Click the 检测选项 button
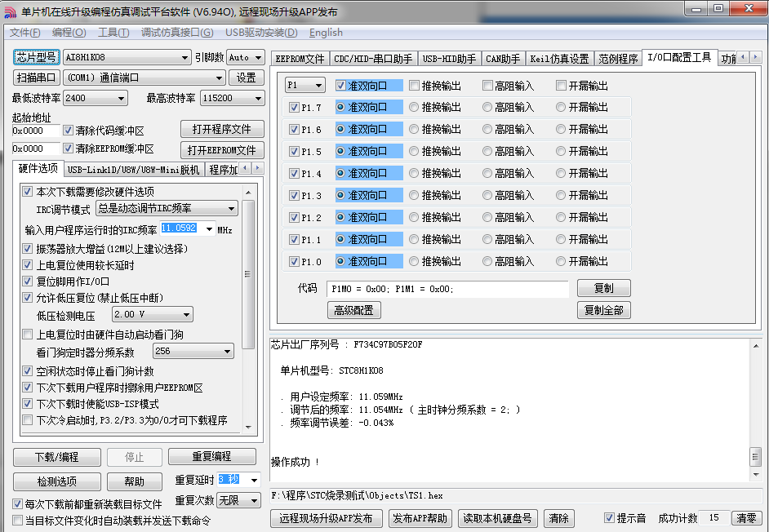Screen dimensions: 769x532 (57, 481)
